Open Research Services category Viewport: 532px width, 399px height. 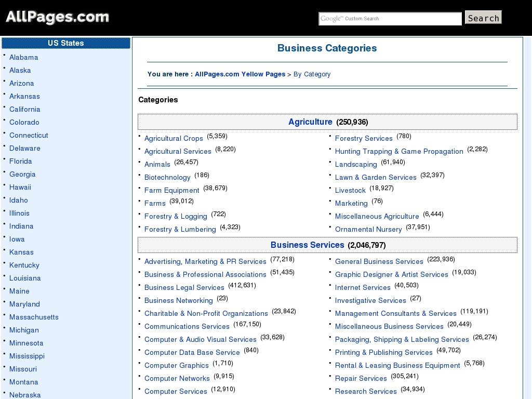coord(366,392)
